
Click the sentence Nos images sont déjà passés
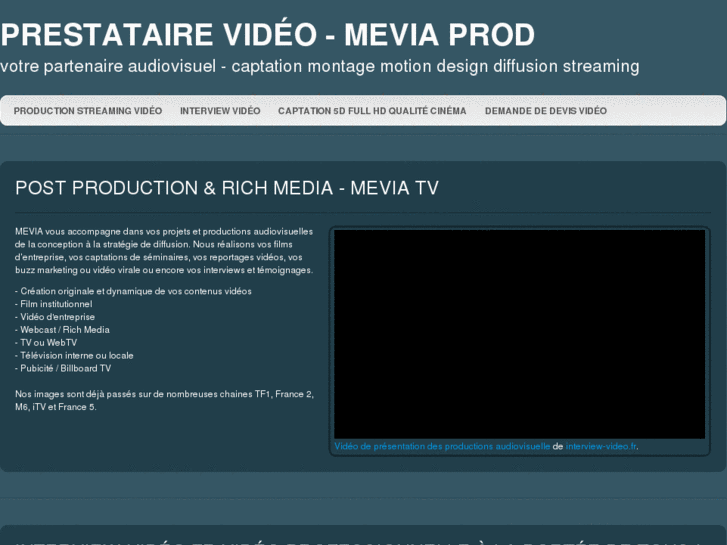click(164, 400)
